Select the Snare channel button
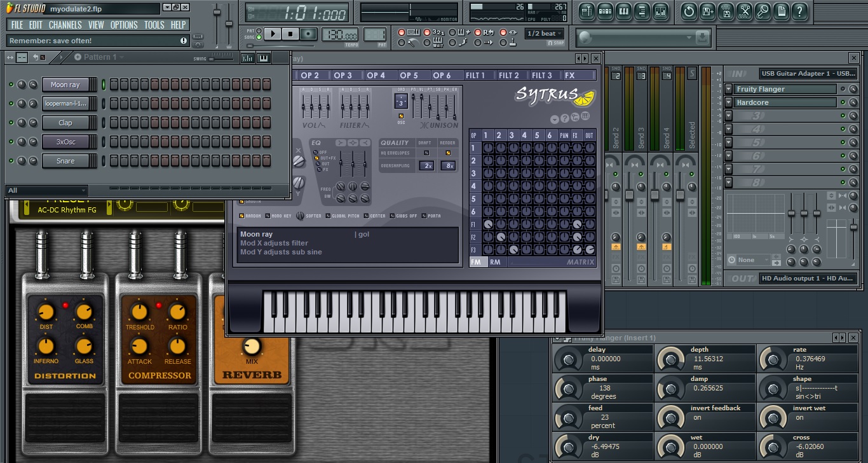Screen dimensions: 868x463 pos(65,161)
